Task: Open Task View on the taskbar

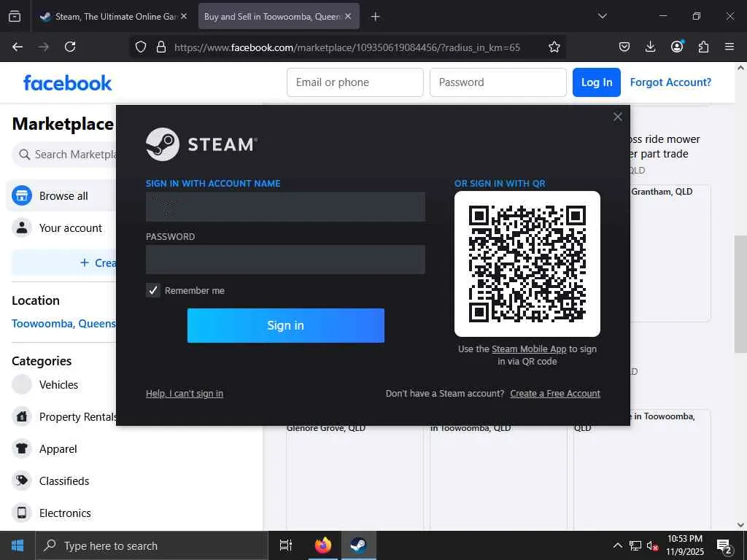Action: tap(285, 545)
